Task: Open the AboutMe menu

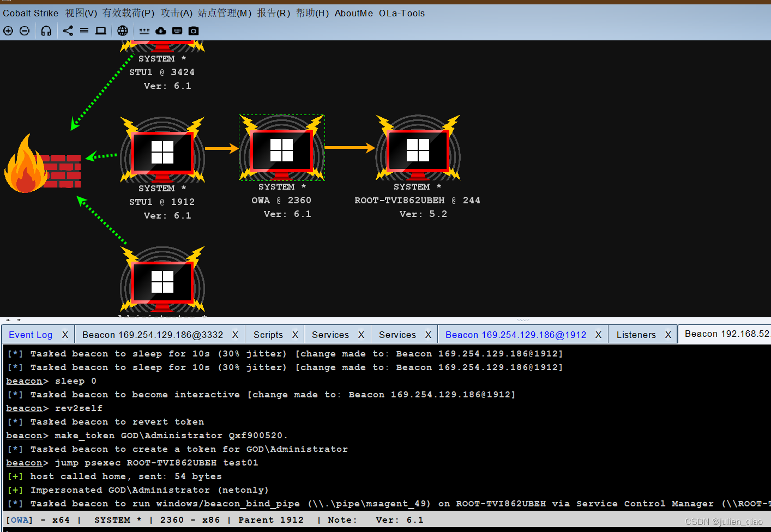Action: point(354,13)
